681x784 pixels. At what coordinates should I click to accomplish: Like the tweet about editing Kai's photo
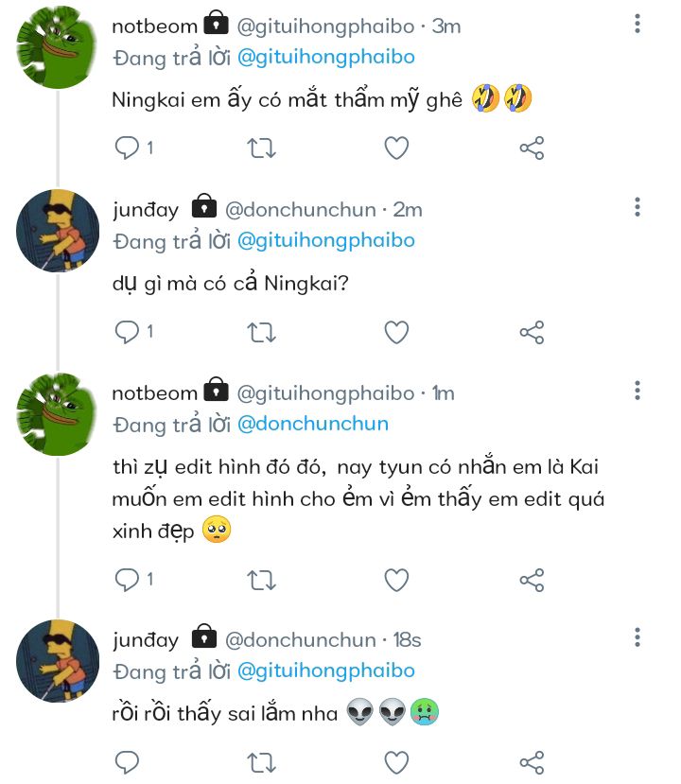click(x=396, y=579)
